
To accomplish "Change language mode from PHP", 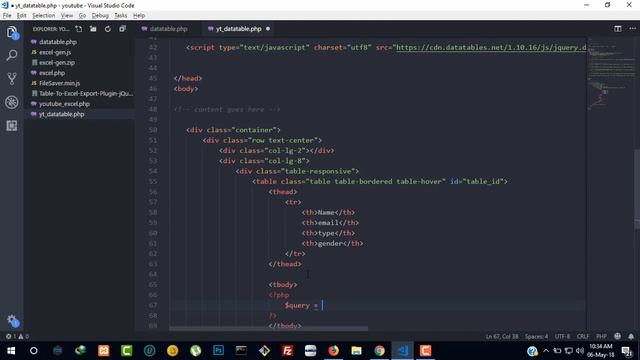I will [x=601, y=336].
